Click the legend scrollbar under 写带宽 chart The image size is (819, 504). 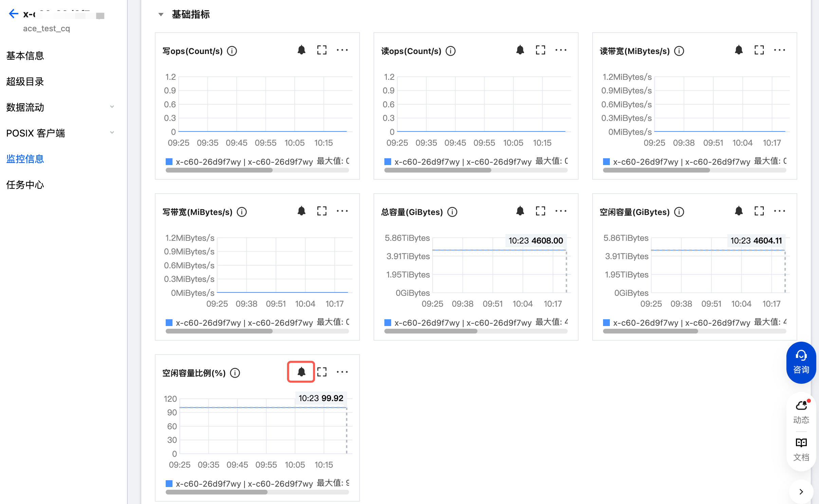(219, 331)
